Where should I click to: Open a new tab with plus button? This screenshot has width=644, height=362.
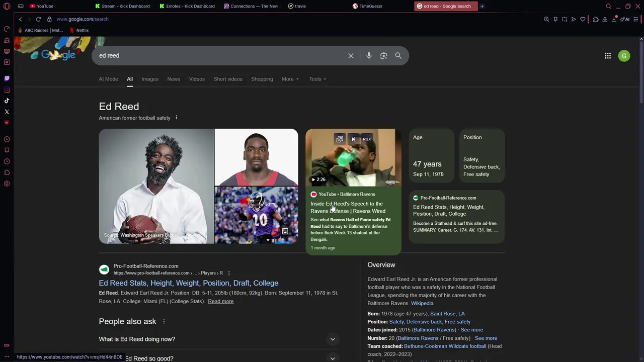tap(482, 6)
